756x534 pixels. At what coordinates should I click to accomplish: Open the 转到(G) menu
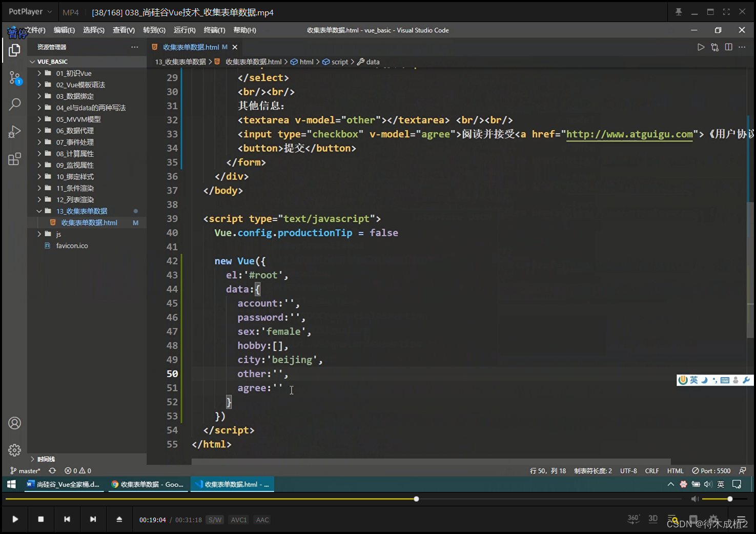[x=154, y=30]
